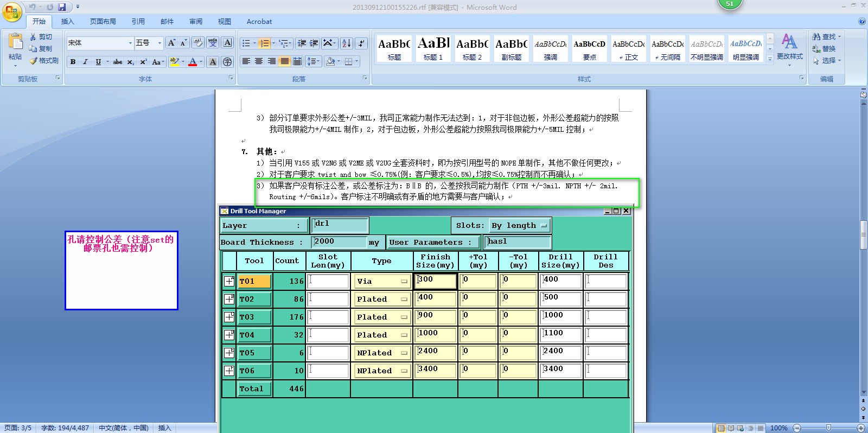Click the Cut (剪切) scissors icon
Screen dimensions: 868x433
click(x=33, y=37)
